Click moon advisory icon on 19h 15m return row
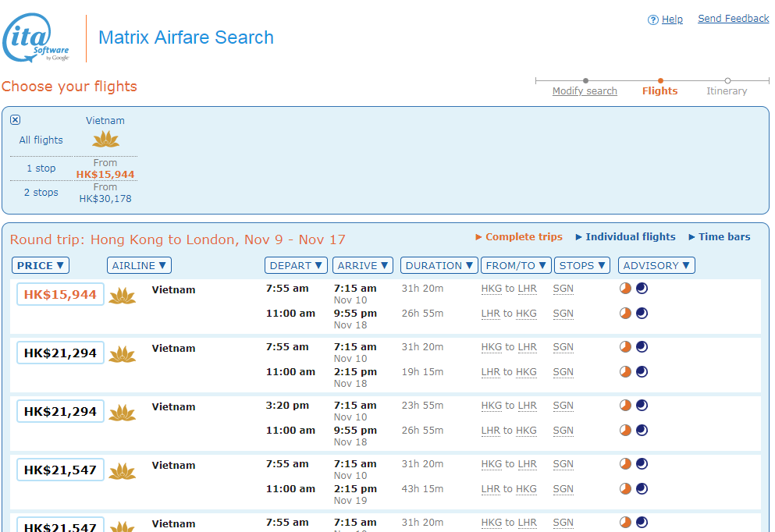The height and width of the screenshot is (532, 775). click(x=642, y=371)
